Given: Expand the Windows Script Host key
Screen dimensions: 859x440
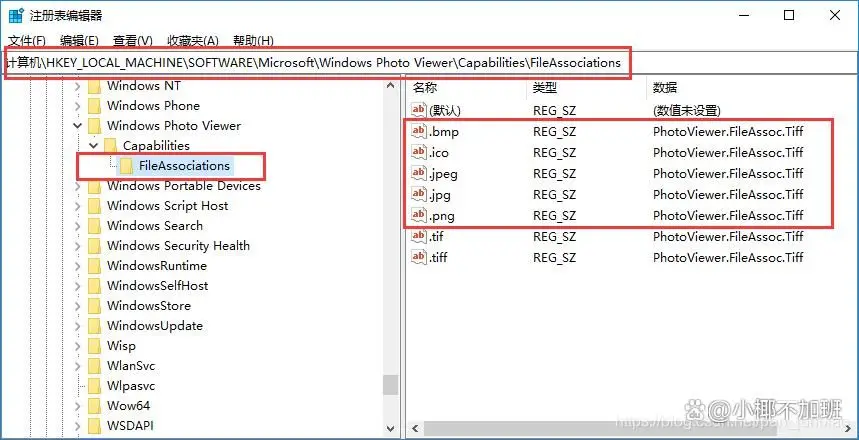Looking at the screenshot, I should click(x=77, y=206).
